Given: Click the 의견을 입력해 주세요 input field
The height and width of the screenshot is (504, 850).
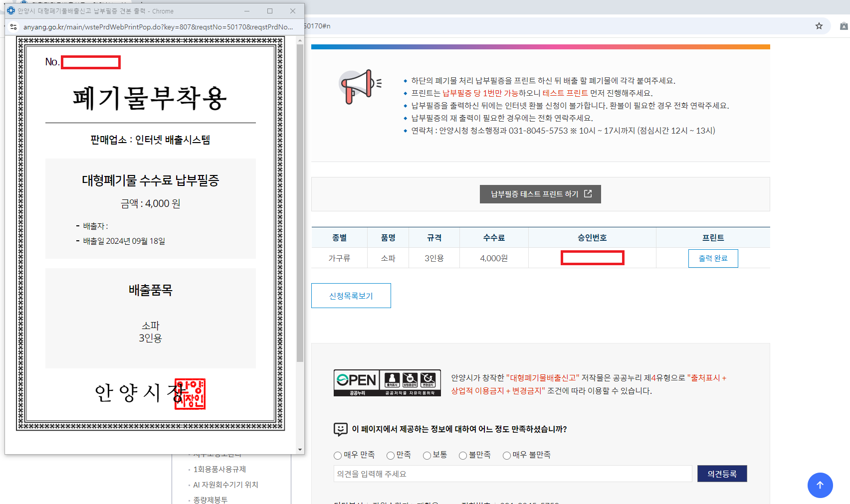Looking at the screenshot, I should tap(513, 473).
